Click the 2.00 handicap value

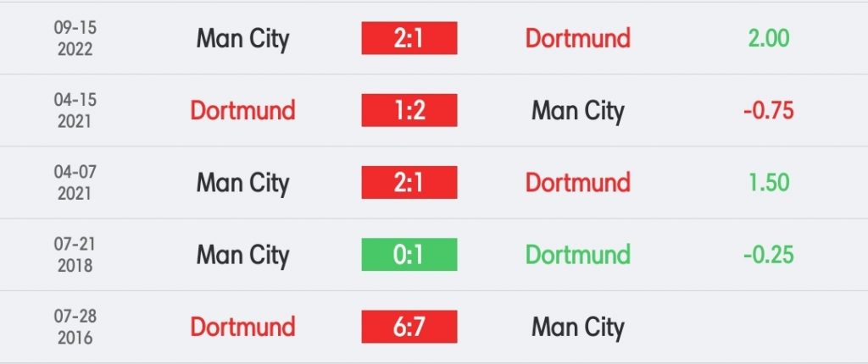[x=769, y=38]
